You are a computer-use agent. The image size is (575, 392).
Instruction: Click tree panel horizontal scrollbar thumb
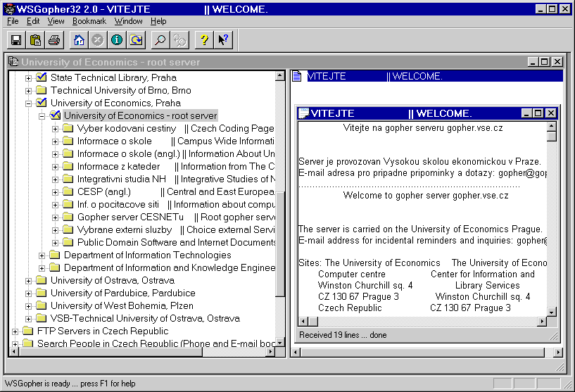(110, 352)
